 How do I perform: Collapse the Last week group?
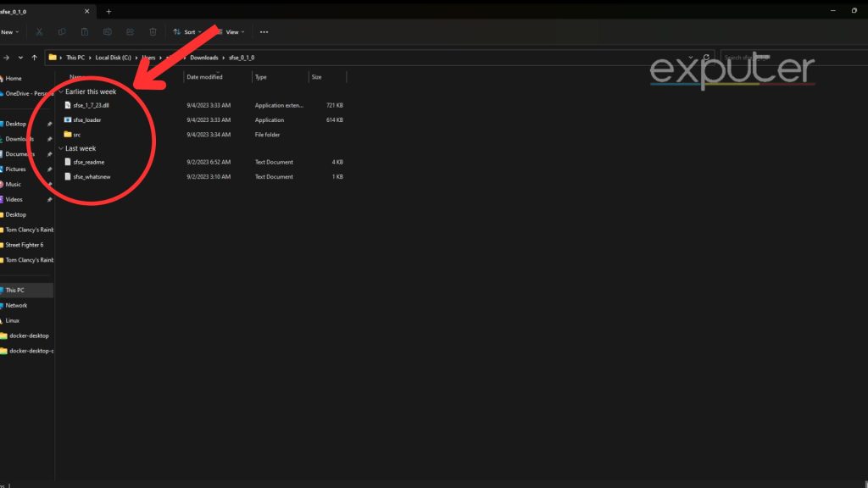click(x=59, y=148)
